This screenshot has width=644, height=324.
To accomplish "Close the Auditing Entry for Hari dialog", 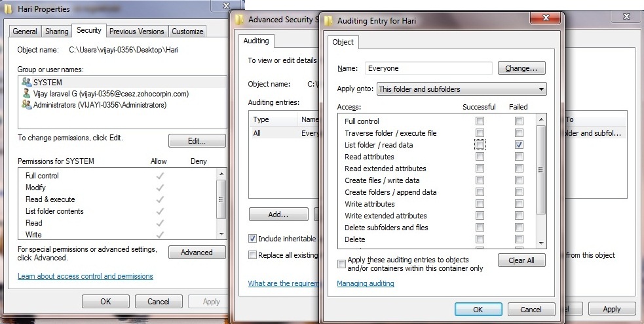I will (x=546, y=18).
